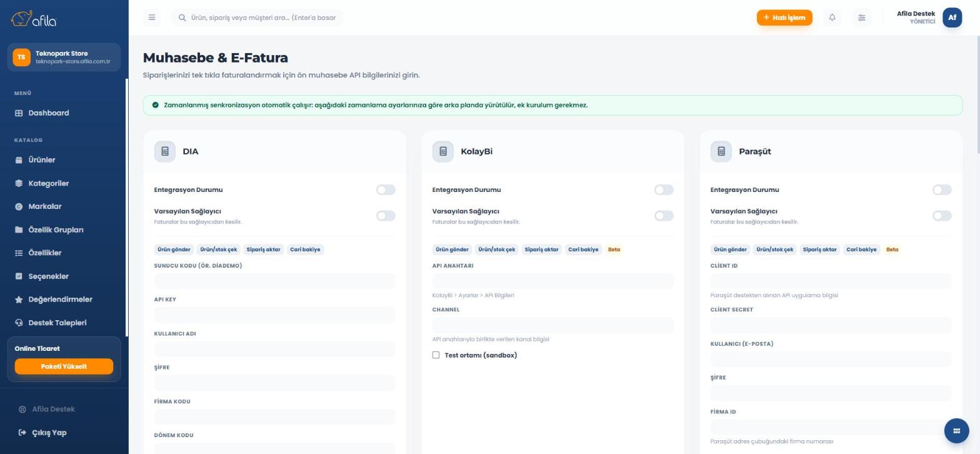The width and height of the screenshot is (980, 454).
Task: Open Dashboard in the sidebar menu
Action: tap(64, 113)
